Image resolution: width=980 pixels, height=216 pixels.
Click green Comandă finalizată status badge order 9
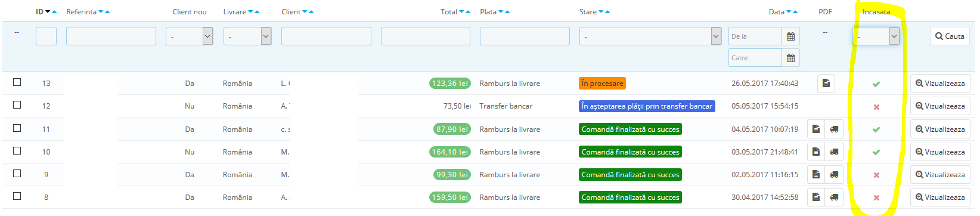point(630,175)
